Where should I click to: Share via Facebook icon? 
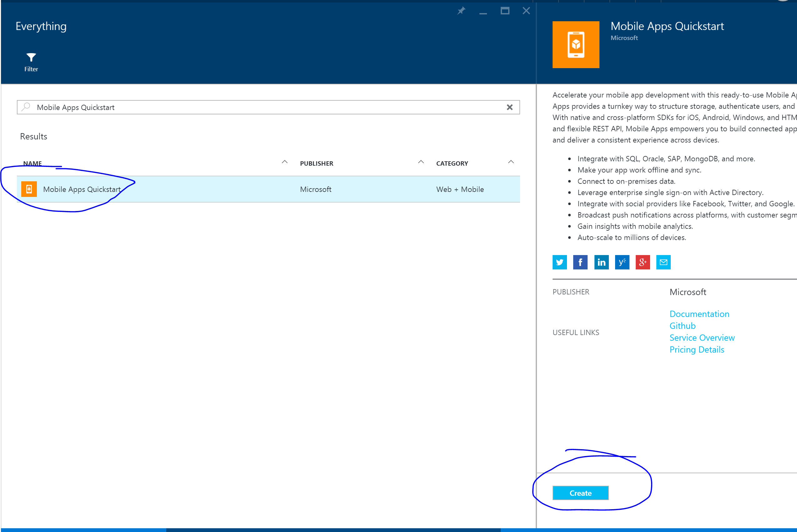tap(580, 262)
